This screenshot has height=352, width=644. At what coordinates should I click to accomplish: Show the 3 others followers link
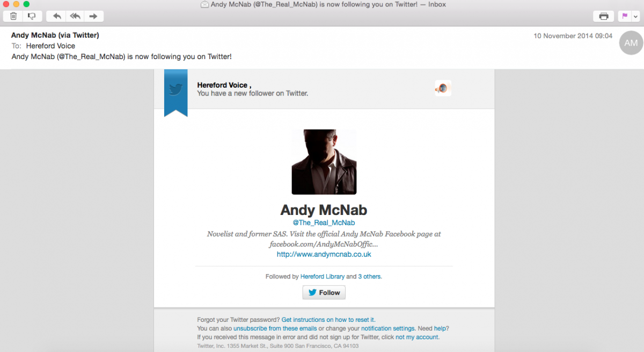pyautogui.click(x=370, y=277)
